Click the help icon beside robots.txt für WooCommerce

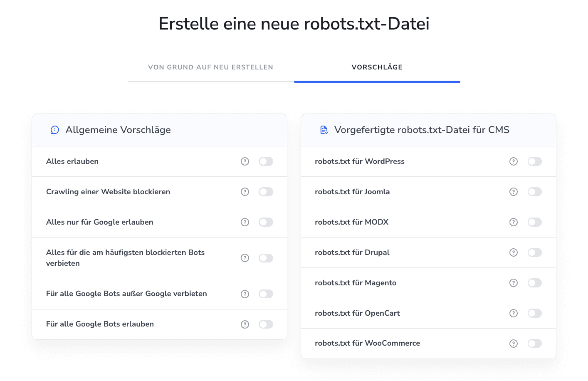tap(514, 343)
